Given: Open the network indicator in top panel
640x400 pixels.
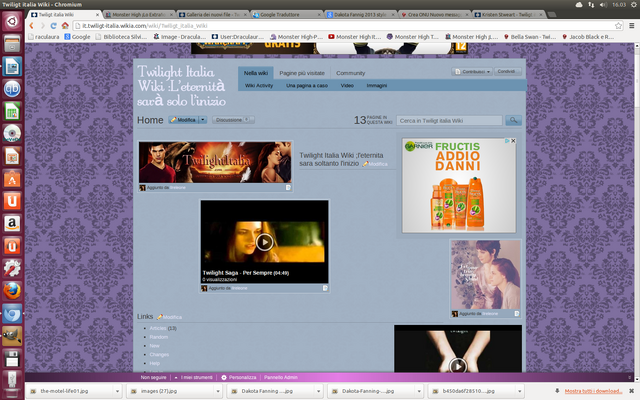Looking at the screenshot, I should (x=591, y=4).
